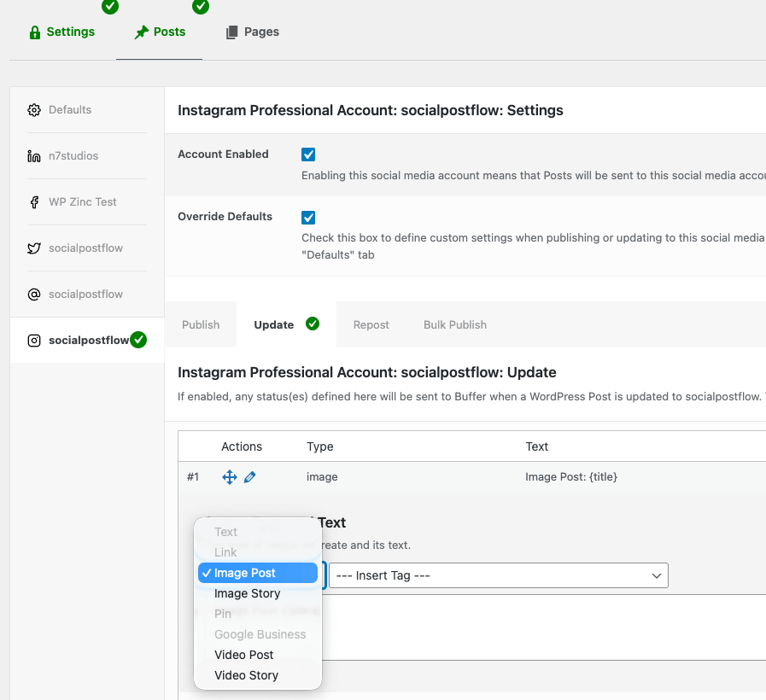Open WP Zinc Test account in sidebar
766x700 pixels.
[87, 202]
